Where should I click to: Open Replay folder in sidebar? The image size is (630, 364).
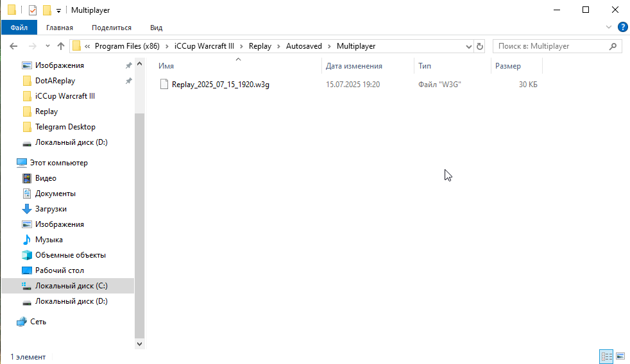(x=46, y=111)
